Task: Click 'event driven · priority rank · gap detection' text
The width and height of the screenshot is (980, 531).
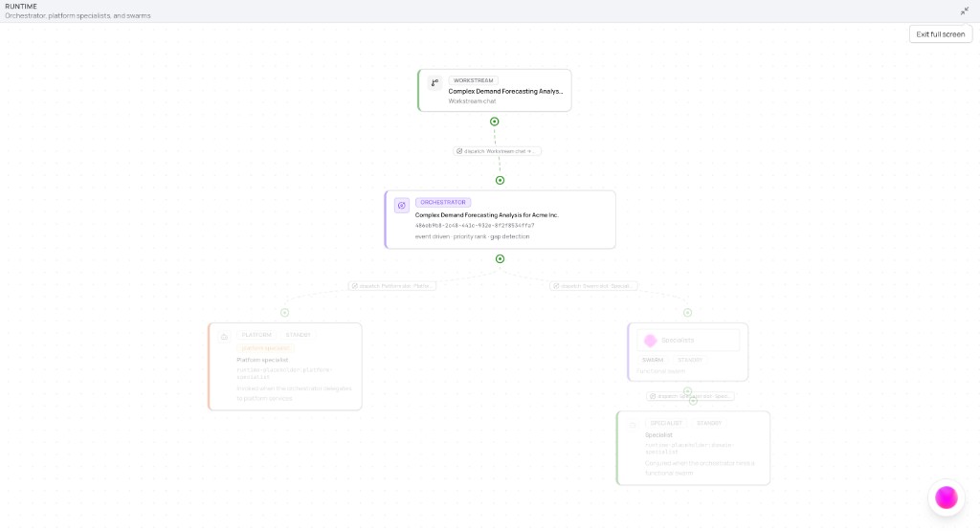Action: click(473, 236)
